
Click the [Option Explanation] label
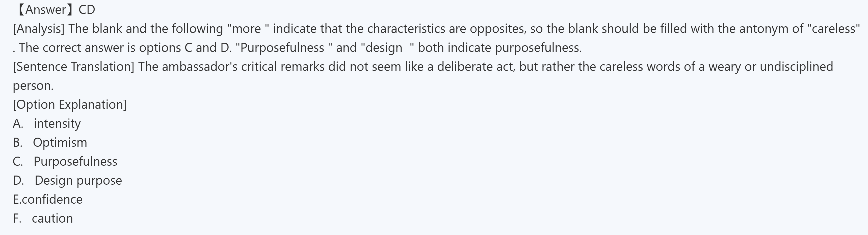click(x=70, y=104)
